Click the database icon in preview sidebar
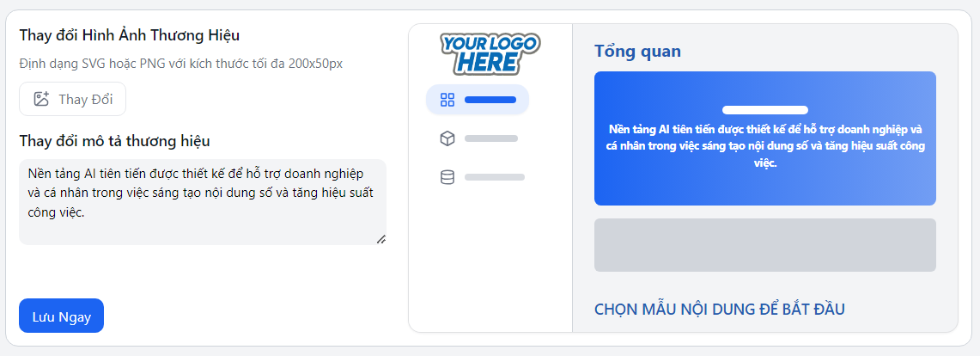 447,177
